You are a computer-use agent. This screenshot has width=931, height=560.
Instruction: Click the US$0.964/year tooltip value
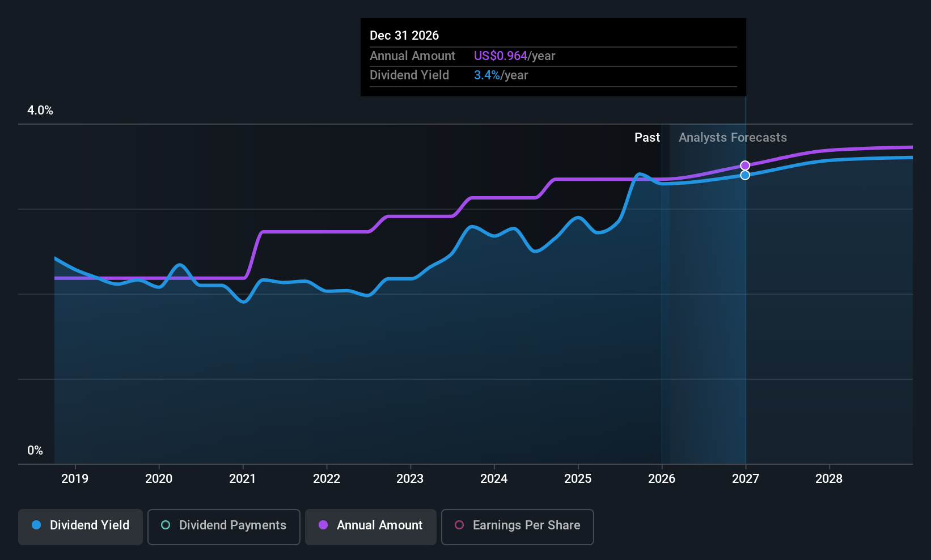point(515,56)
